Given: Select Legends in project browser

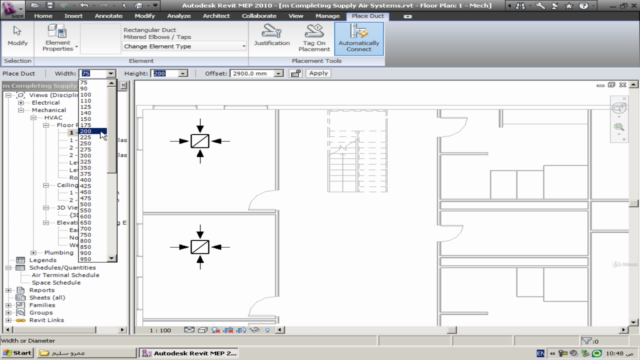Looking at the screenshot, I should click(43, 260).
